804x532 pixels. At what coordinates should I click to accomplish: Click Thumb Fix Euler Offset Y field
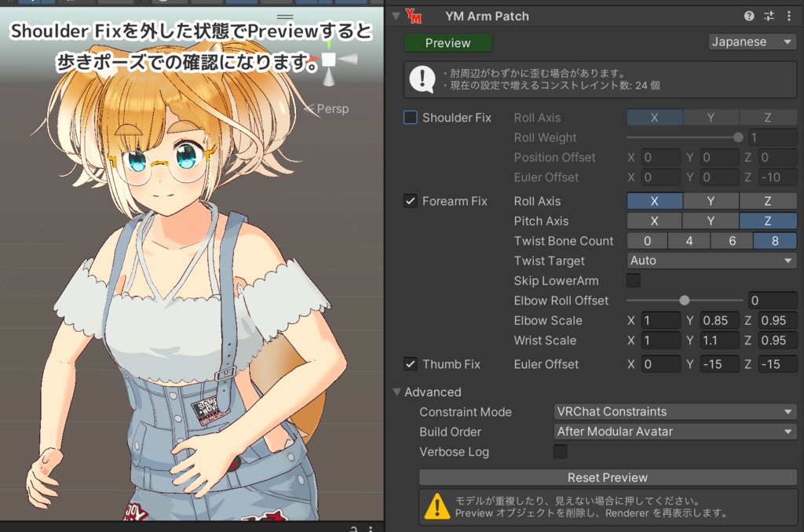[719, 364]
